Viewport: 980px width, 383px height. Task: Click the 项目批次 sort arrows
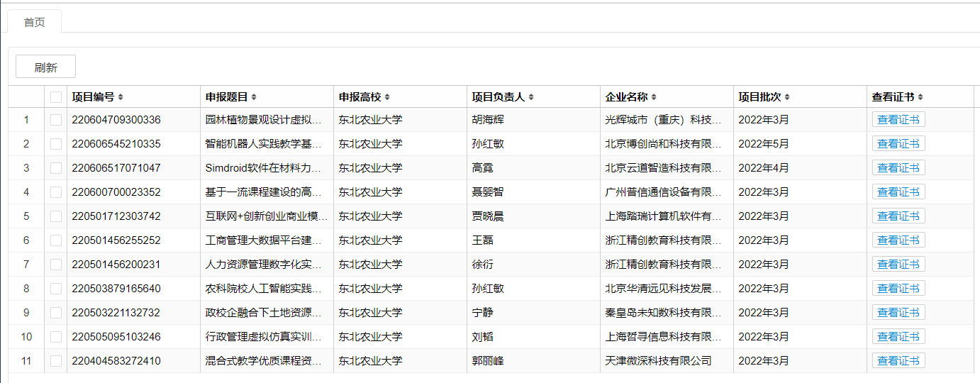[787, 97]
